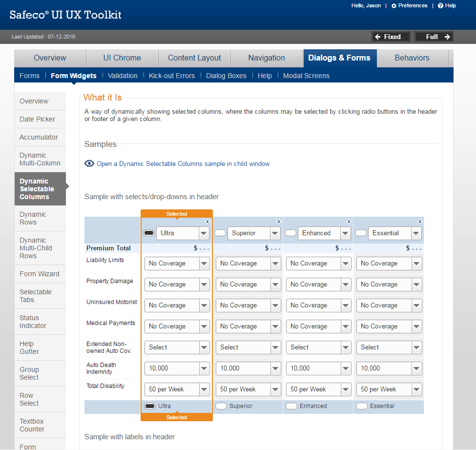Screen dimensions: 476x450
Task: Select the Enhanced radio button in footer
Action: [x=291, y=406]
